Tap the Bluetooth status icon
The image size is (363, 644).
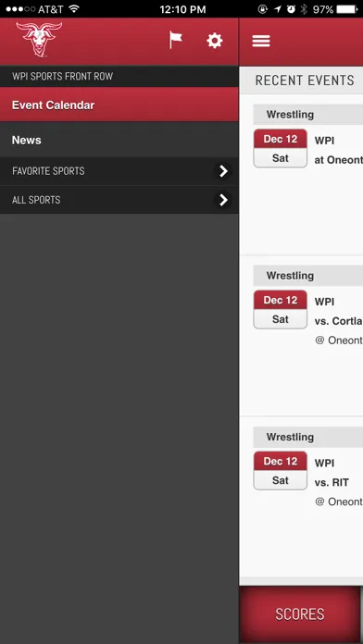pyautogui.click(x=304, y=9)
